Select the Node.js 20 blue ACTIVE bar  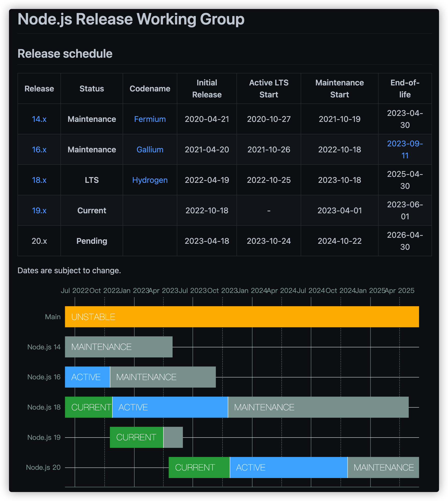pyautogui.click(x=288, y=468)
